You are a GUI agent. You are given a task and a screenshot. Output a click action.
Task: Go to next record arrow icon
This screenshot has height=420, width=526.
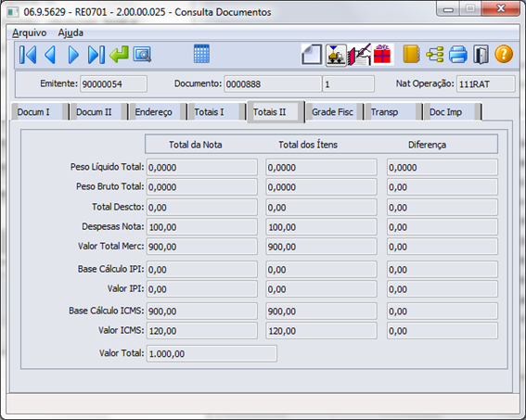(73, 55)
